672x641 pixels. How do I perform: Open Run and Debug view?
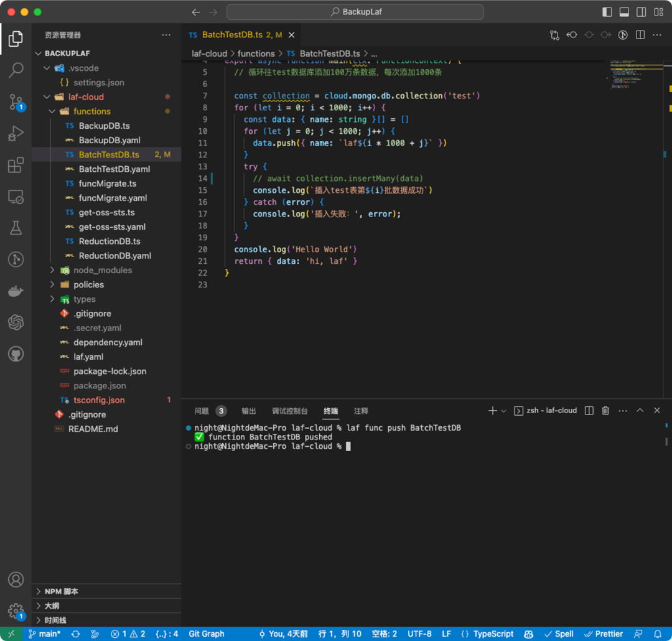16,133
